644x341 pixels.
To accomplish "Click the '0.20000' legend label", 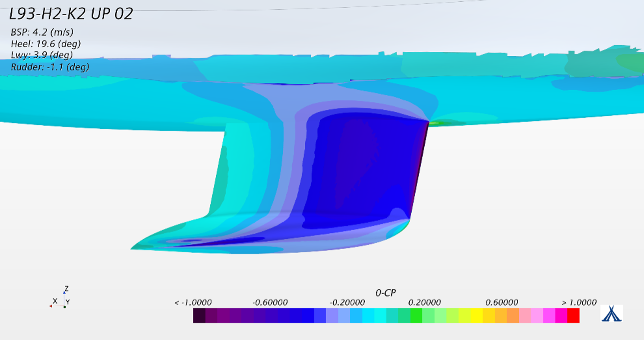I will tap(425, 303).
